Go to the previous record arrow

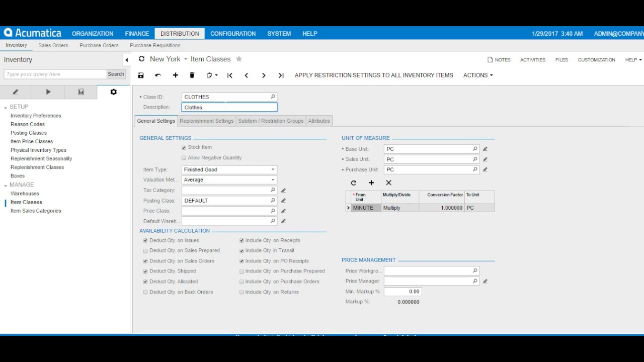pyautogui.click(x=247, y=75)
